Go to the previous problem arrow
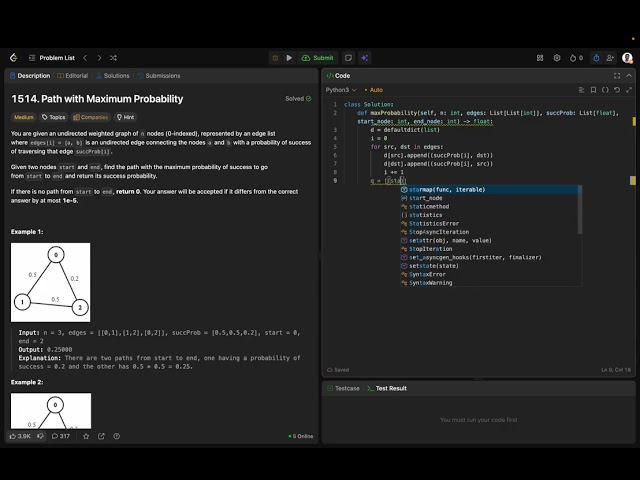Image resolution: width=640 pixels, height=480 pixels. coord(85,58)
